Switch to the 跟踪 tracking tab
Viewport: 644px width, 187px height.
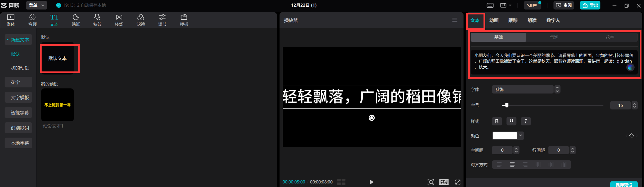pyautogui.click(x=513, y=20)
